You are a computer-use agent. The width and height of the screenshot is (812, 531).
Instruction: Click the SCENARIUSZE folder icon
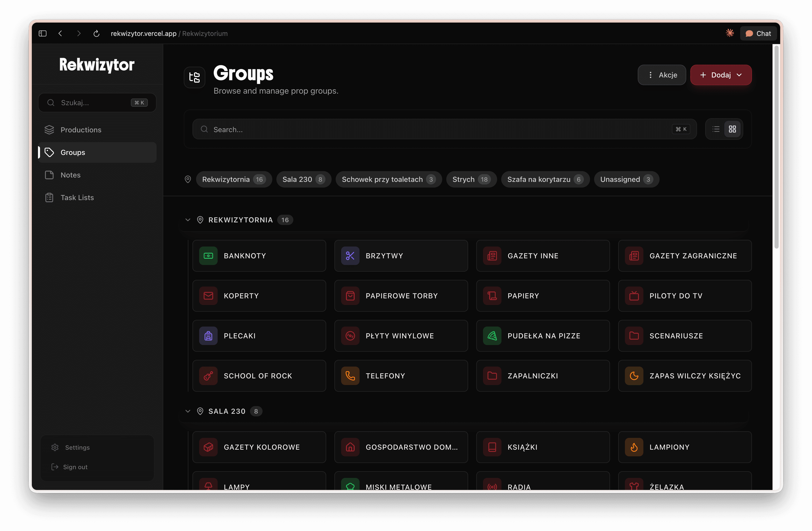pyautogui.click(x=634, y=336)
